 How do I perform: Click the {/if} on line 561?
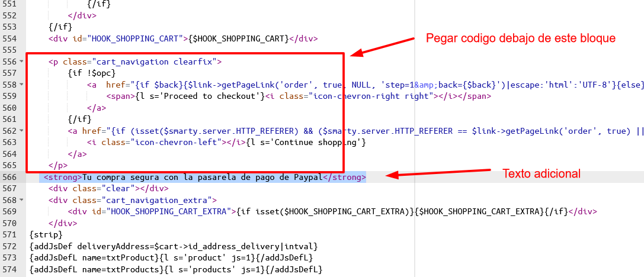click(x=79, y=120)
